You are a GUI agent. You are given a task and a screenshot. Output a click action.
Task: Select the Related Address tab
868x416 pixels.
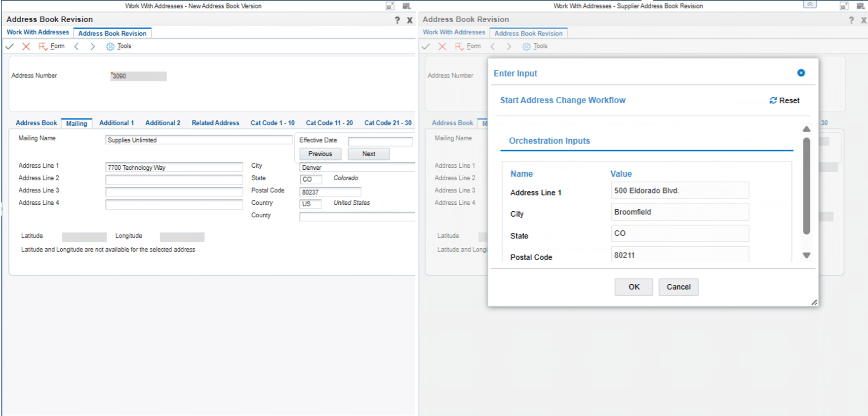[x=215, y=123]
